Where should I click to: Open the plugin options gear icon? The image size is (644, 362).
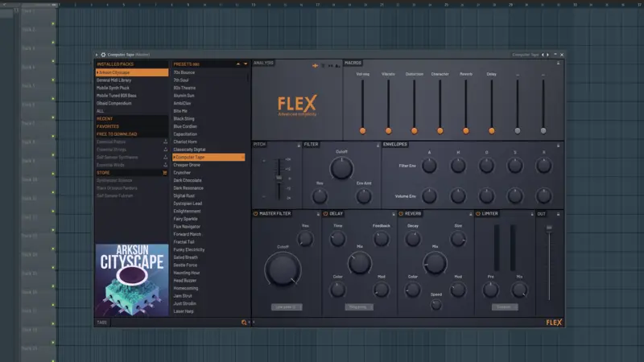(103, 55)
